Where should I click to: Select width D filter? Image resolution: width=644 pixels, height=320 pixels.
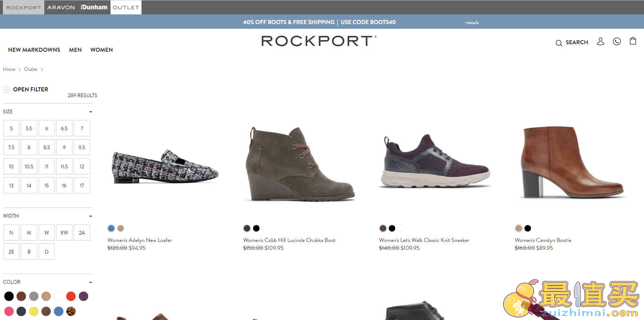point(46,252)
